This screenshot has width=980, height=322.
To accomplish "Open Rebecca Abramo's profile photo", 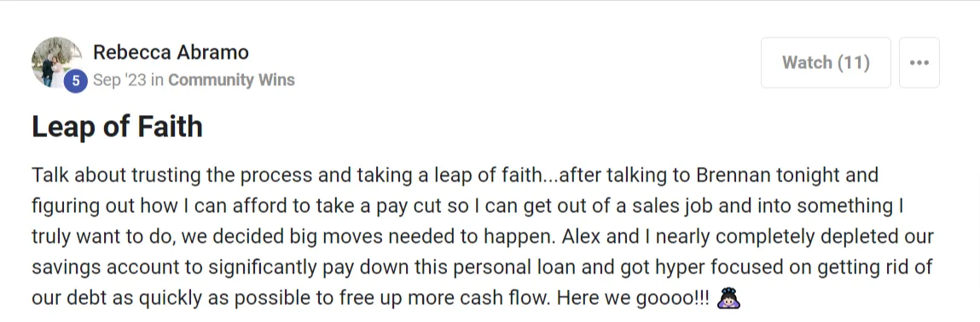I will coord(57,62).
